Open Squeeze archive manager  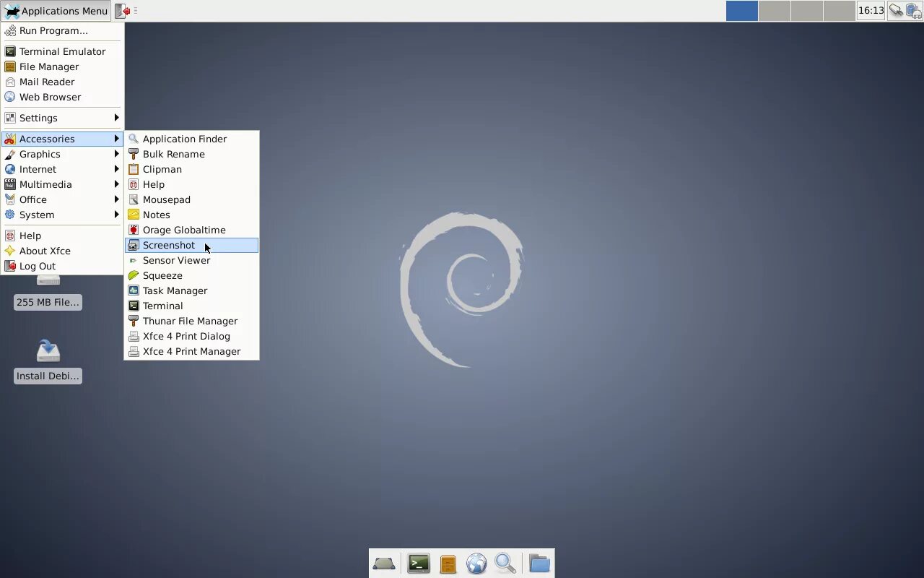191,275
